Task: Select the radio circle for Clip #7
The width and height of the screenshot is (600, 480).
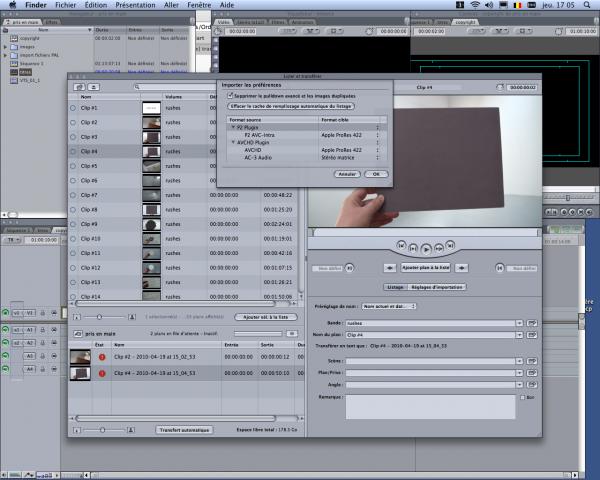Action: tap(73, 195)
